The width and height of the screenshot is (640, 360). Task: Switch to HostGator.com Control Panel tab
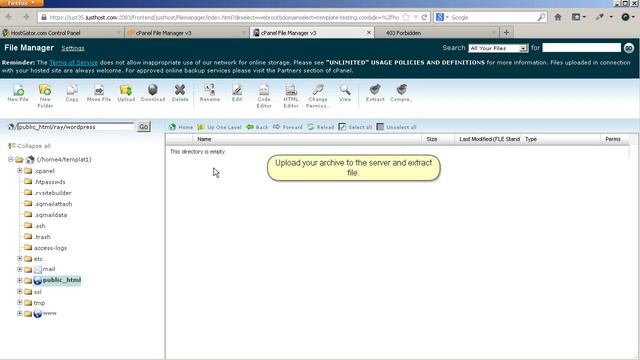pos(62,33)
